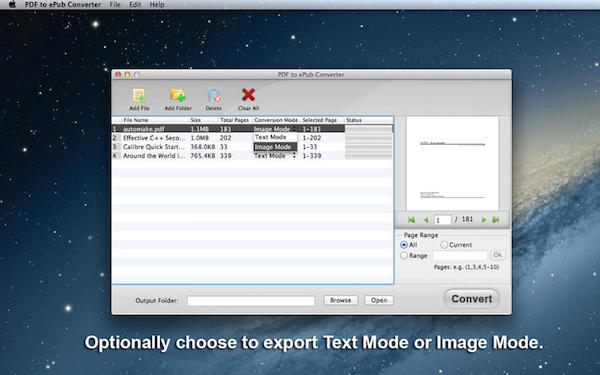This screenshot has width=600, height=375.
Task: Jump to first page in preview
Action: click(x=412, y=220)
